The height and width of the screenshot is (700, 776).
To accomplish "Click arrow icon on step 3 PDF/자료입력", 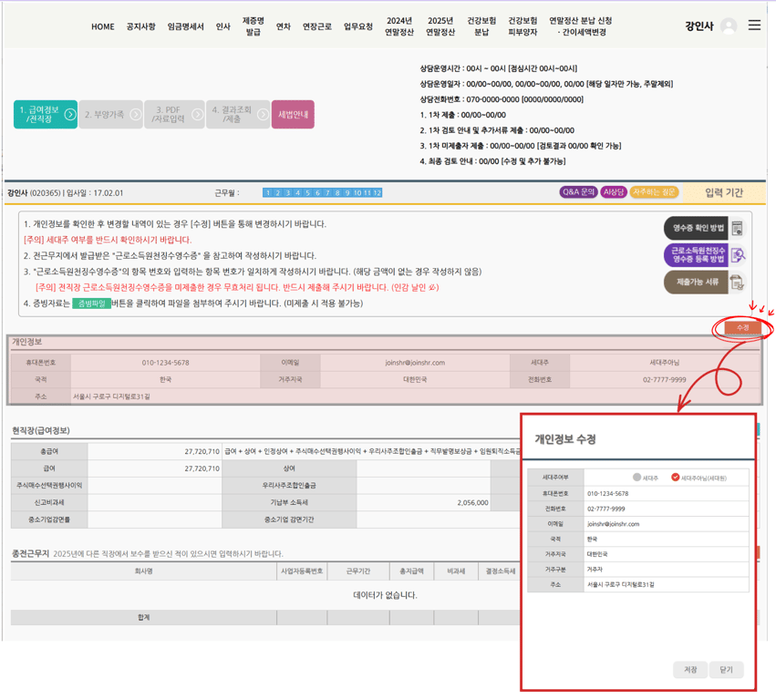I will coord(198,114).
